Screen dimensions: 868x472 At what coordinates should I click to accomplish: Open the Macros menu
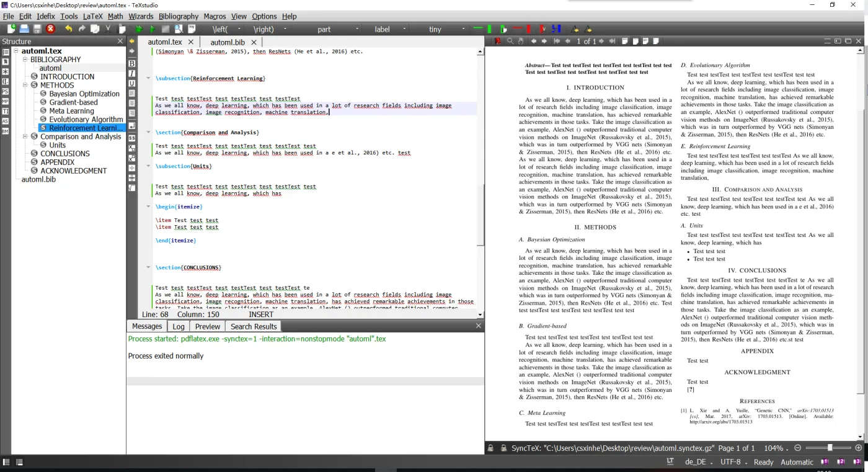[x=215, y=16]
